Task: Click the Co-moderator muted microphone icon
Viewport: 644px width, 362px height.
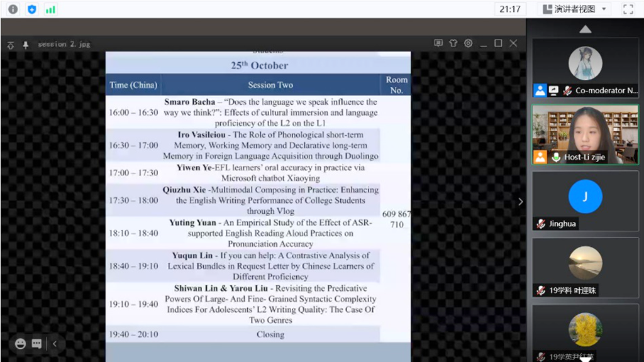Action: (567, 90)
